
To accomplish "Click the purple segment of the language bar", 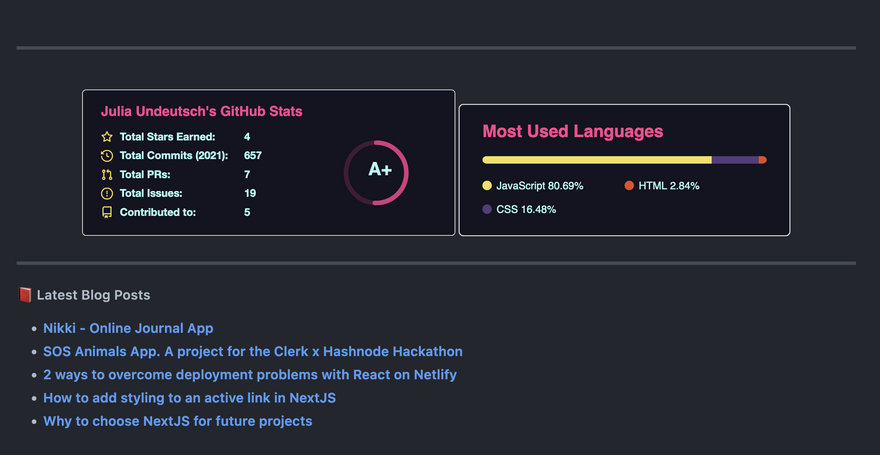I will coord(735,160).
